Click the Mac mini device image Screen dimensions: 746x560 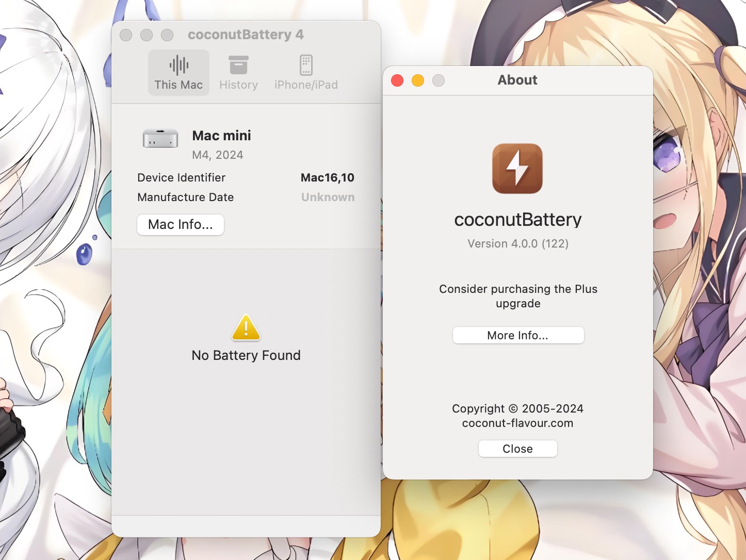pos(160,138)
